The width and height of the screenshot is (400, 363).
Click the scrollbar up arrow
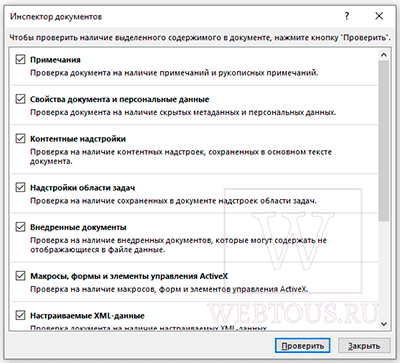[384, 55]
